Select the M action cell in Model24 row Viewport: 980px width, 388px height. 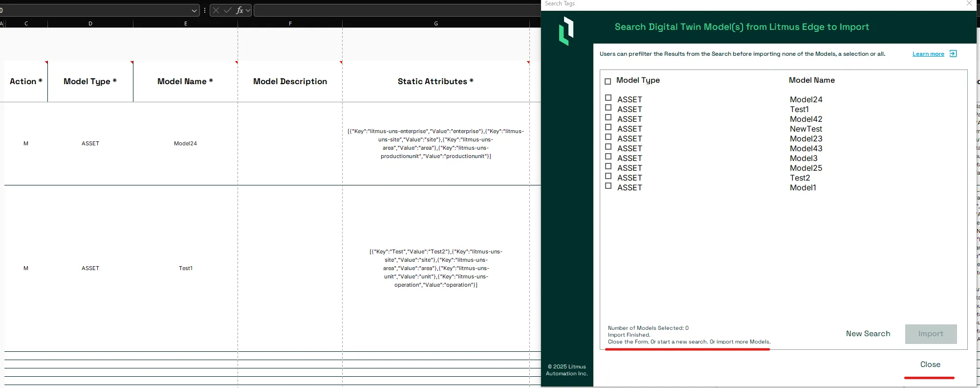click(26, 143)
